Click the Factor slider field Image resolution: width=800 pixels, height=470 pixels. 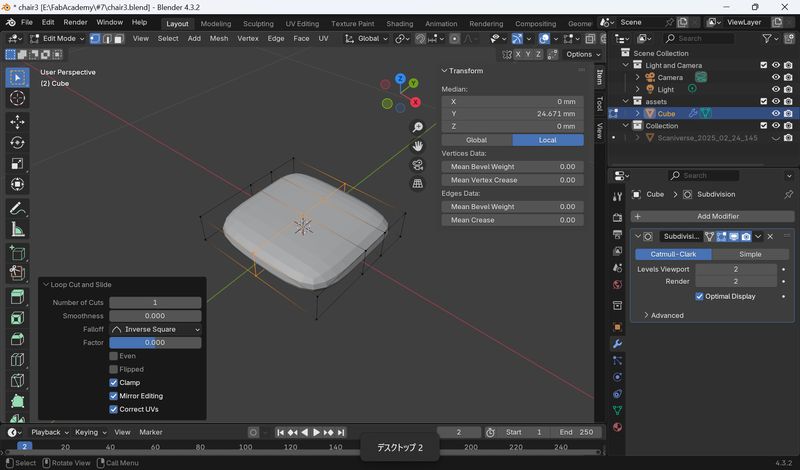(x=155, y=343)
